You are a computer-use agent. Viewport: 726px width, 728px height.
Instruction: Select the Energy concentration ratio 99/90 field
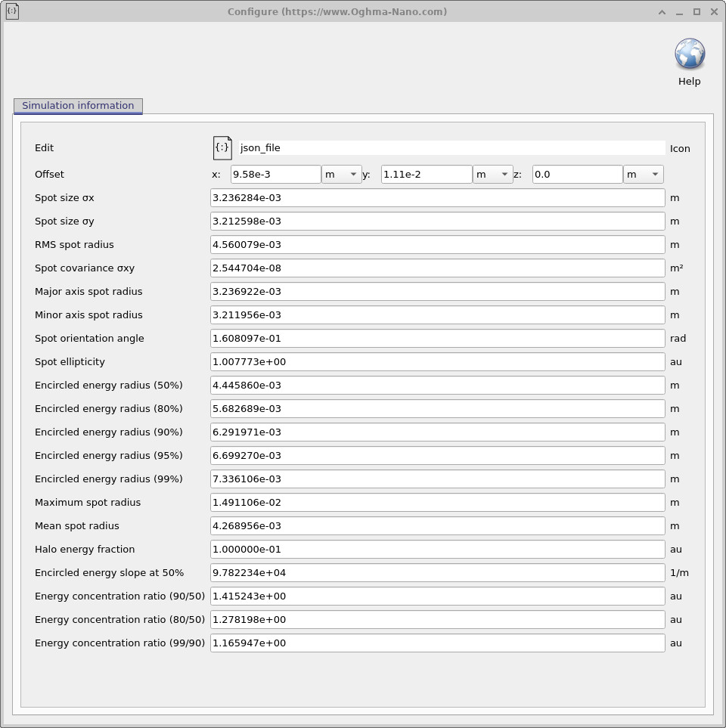[x=436, y=643]
